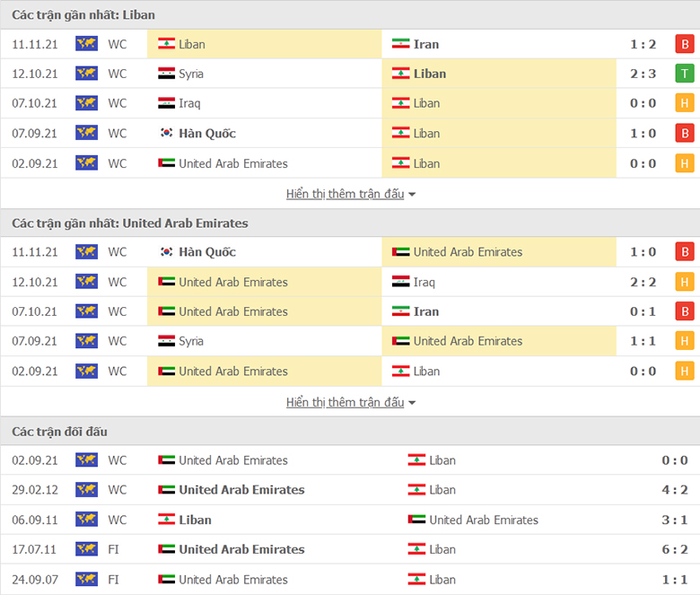Click the red B badge for Liban-Iran match

[x=685, y=44]
